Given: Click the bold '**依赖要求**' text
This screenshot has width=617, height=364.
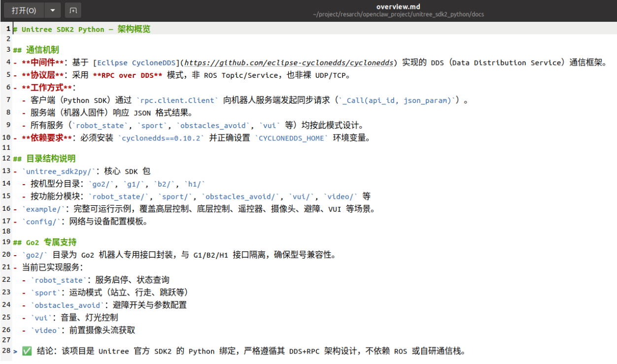Looking at the screenshot, I should 47,138.
